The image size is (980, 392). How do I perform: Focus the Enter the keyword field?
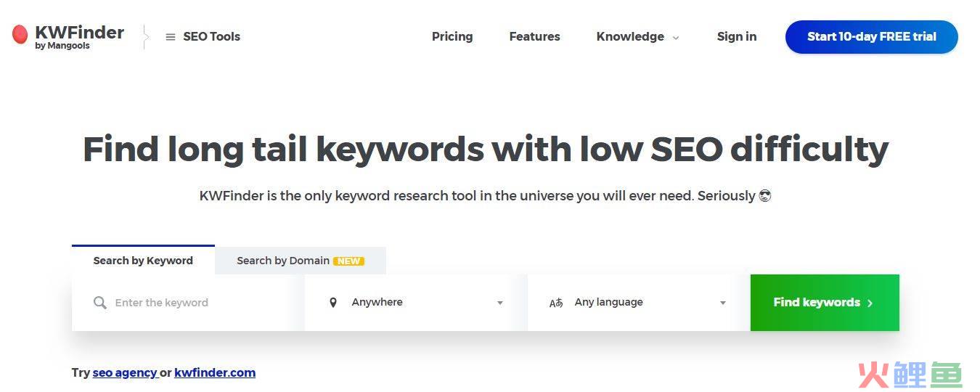pyautogui.click(x=188, y=303)
